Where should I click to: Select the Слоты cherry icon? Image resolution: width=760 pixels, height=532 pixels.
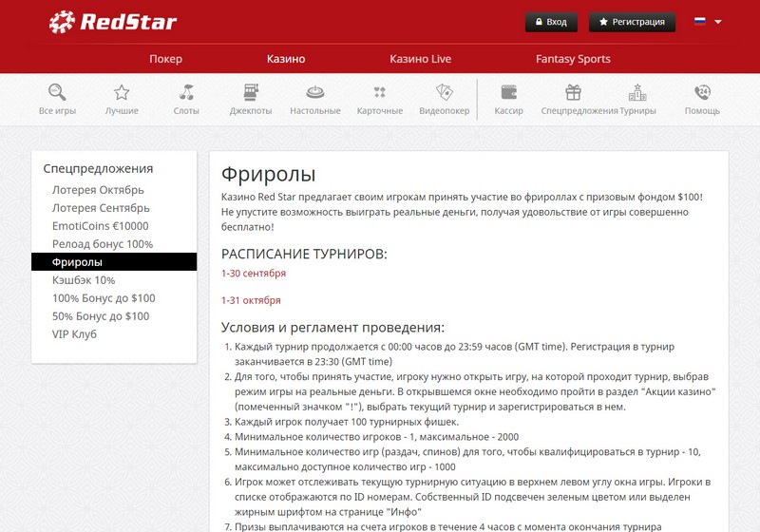(186, 92)
